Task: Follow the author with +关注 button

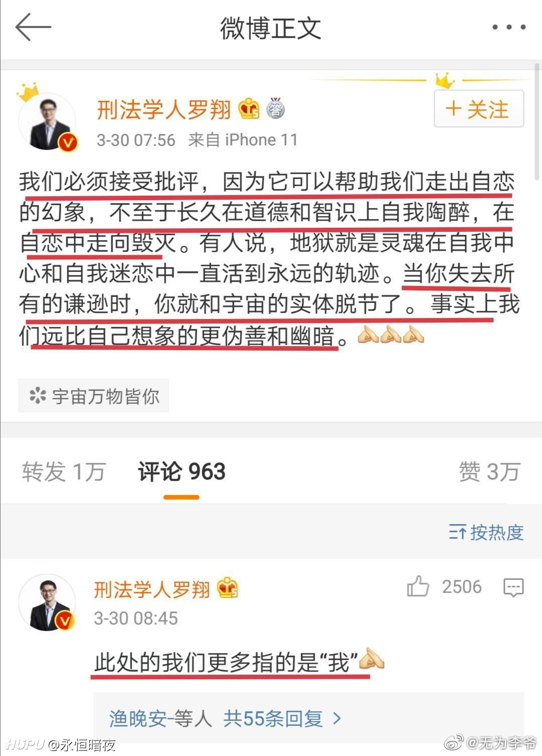Action: click(479, 109)
